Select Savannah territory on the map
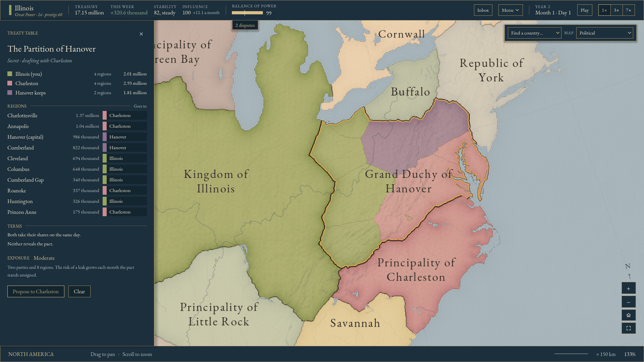This screenshot has height=362, width=644. (x=355, y=323)
